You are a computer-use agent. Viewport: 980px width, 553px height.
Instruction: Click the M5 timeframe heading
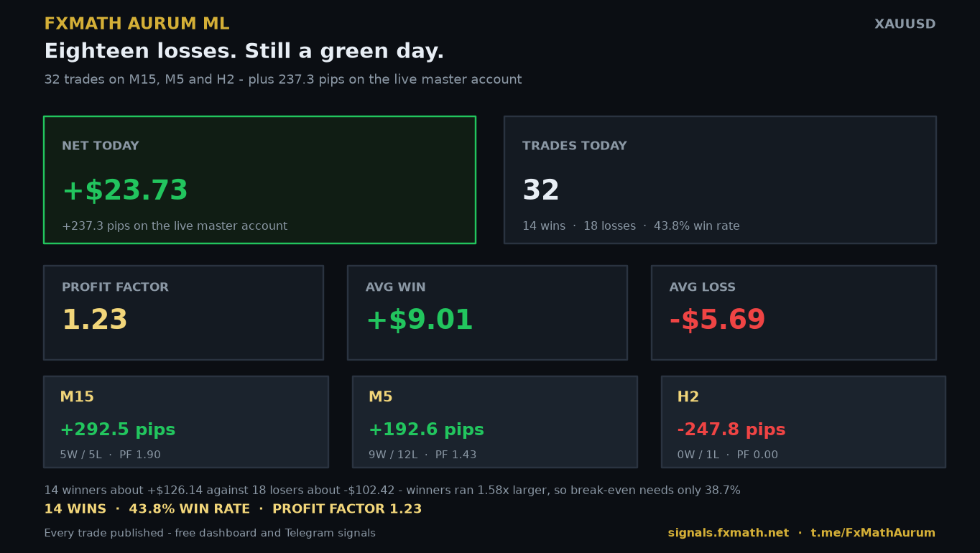(381, 397)
